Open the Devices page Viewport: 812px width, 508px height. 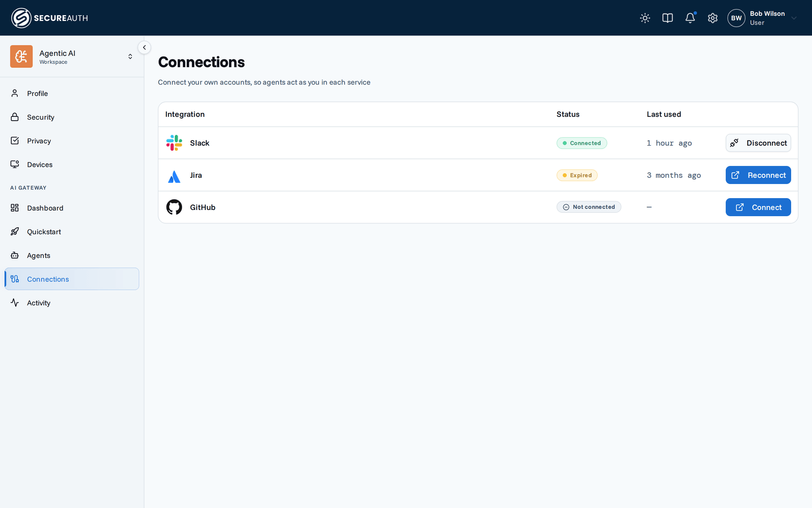[x=72, y=164]
